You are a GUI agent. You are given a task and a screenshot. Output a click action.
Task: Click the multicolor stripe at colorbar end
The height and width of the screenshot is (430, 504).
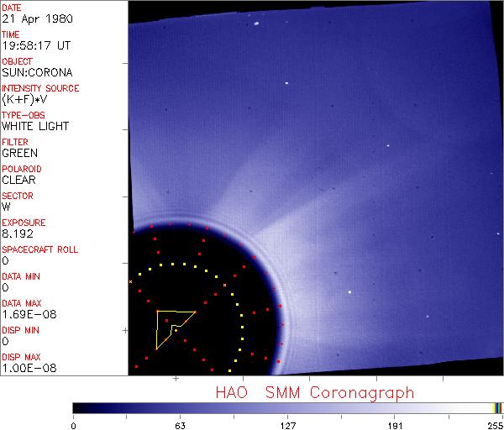click(x=497, y=407)
